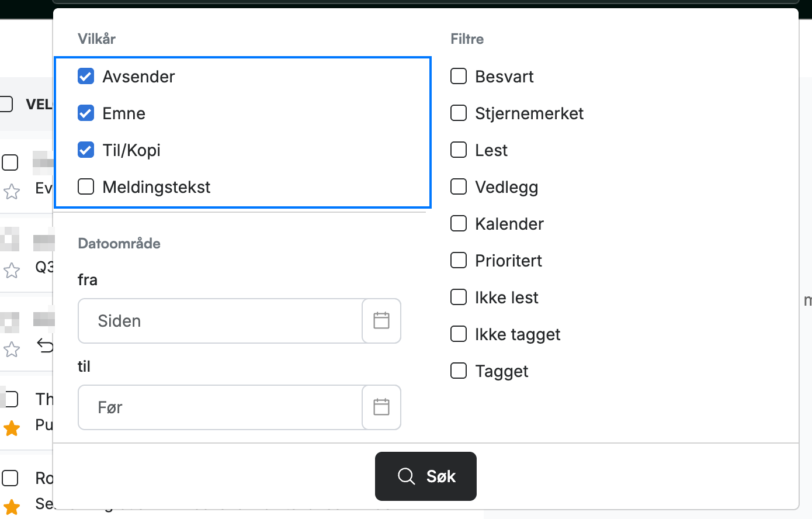Click into the Før date field
Screen dimensions: 812x519
220,407
